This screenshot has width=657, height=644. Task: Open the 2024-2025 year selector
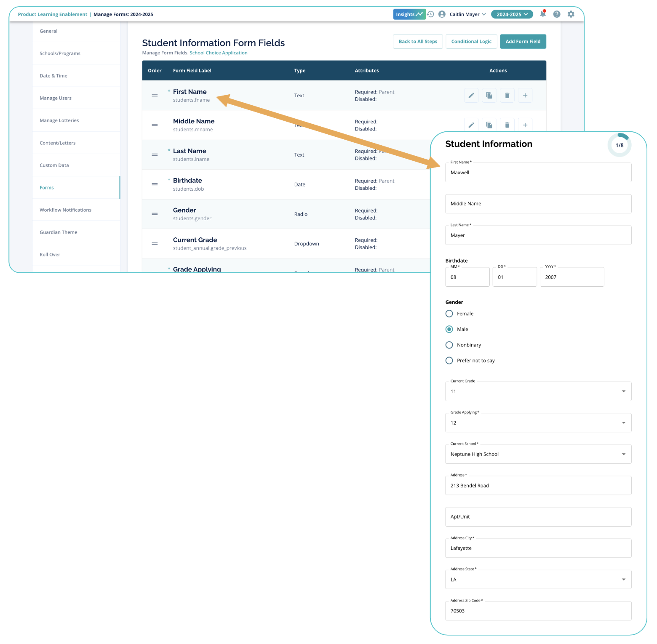[512, 14]
